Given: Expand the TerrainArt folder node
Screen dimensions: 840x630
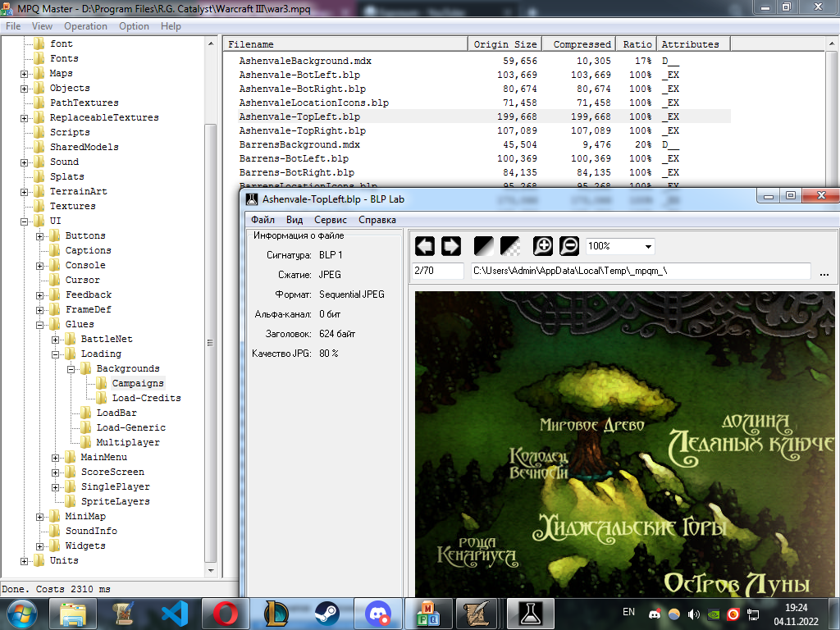Looking at the screenshot, I should (24, 192).
